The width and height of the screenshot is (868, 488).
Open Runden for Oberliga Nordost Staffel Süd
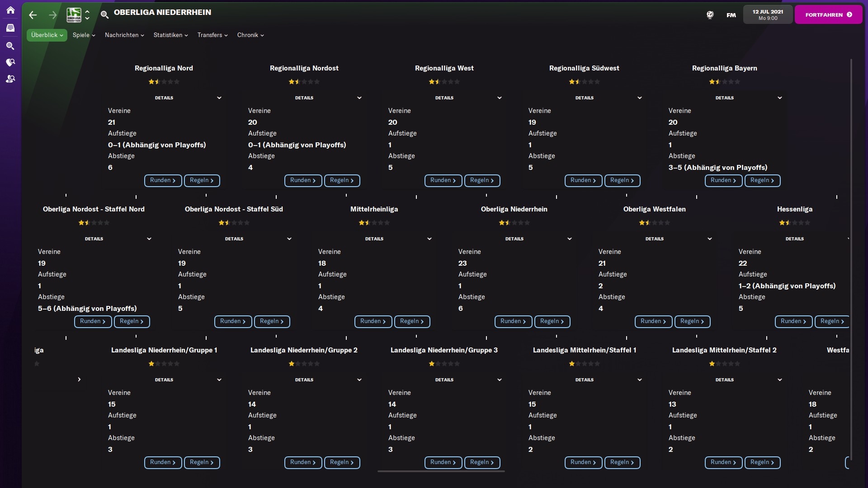coord(233,322)
